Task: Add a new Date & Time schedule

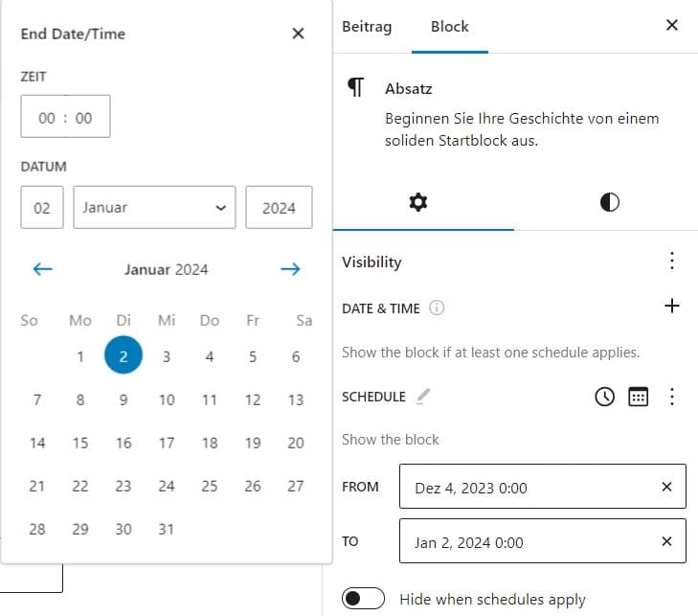Action: point(672,306)
